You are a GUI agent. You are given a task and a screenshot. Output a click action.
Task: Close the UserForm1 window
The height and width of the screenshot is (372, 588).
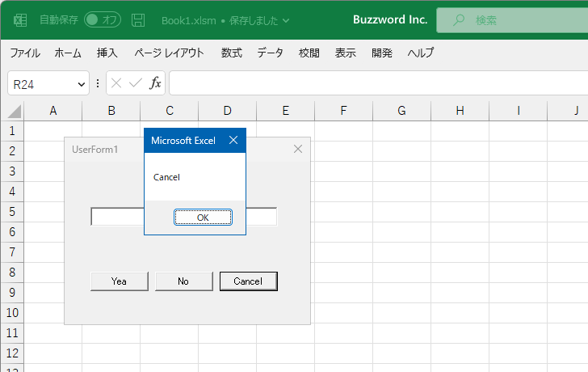[298, 149]
